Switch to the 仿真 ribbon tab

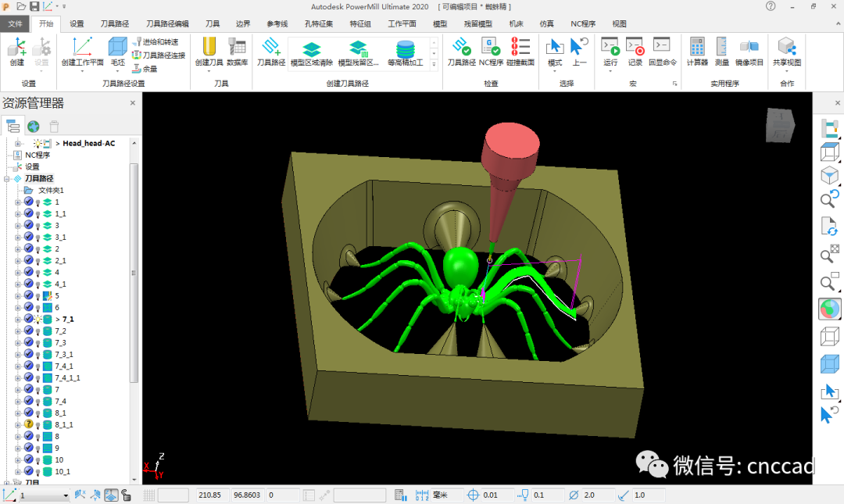(x=547, y=23)
